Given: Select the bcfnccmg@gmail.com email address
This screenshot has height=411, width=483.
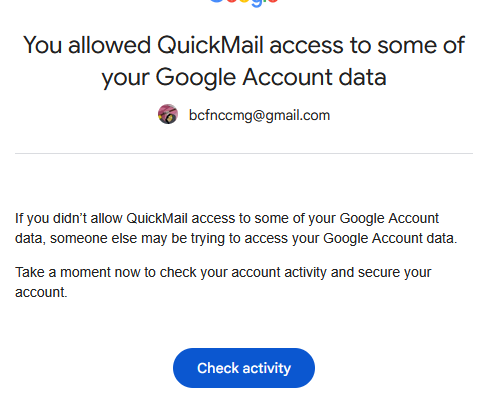Looking at the screenshot, I should 259,115.
